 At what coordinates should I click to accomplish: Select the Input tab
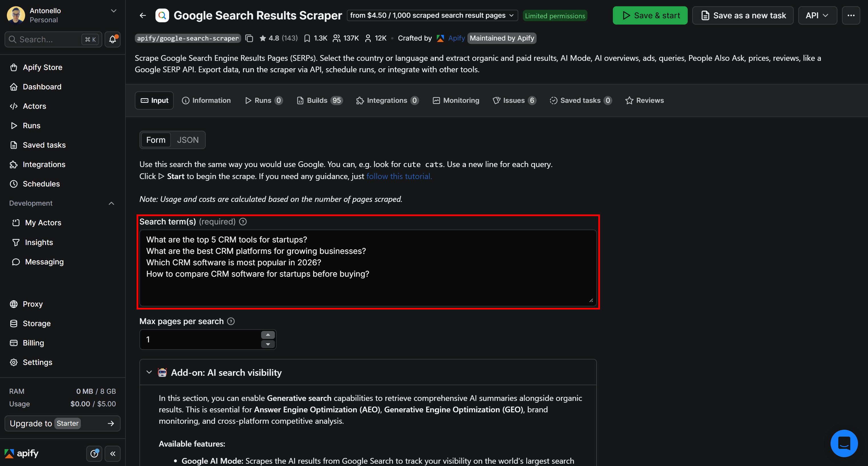tap(154, 100)
